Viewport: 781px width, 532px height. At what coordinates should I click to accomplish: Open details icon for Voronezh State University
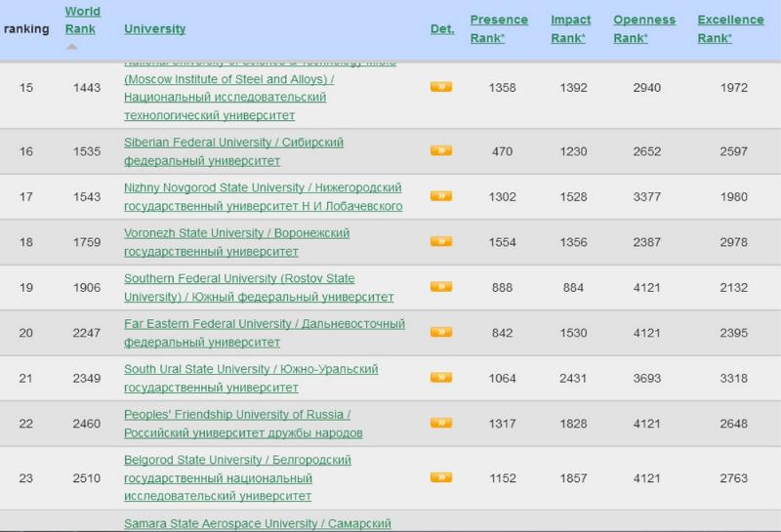441,241
